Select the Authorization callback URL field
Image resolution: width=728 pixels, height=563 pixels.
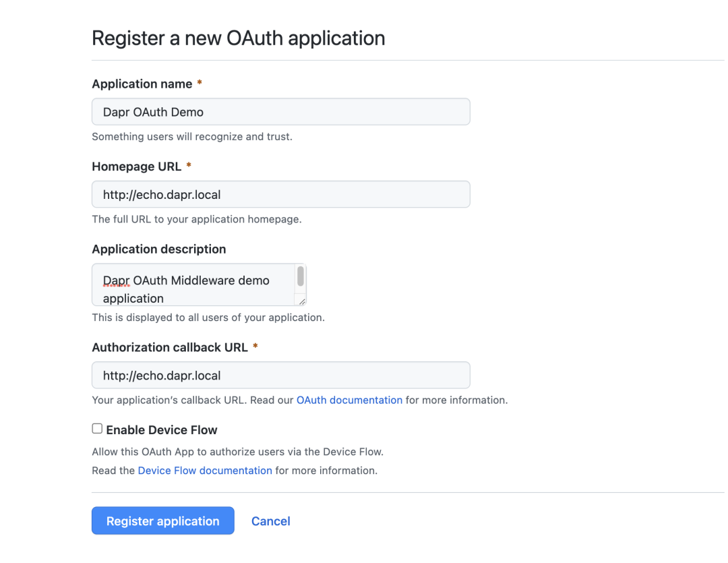(281, 375)
